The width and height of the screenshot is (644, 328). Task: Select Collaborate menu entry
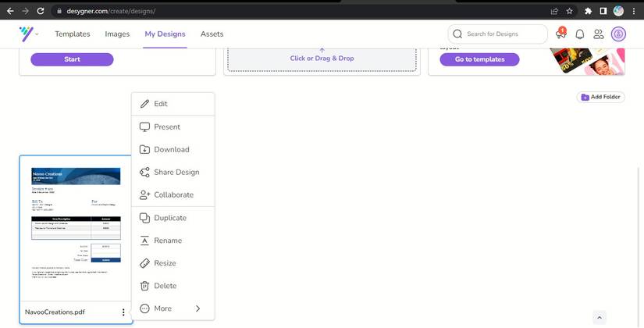[x=173, y=194]
